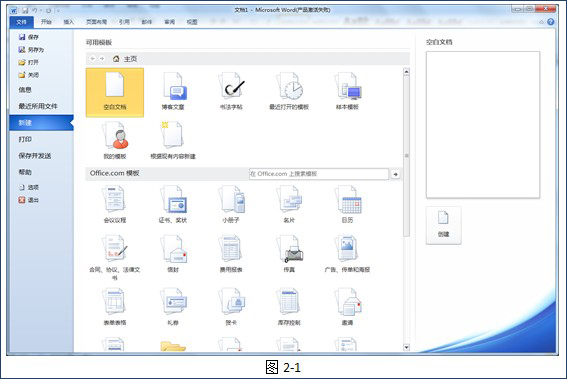The image size is (567, 379).
Task: Open the 打印 Print page
Action: (x=25, y=139)
